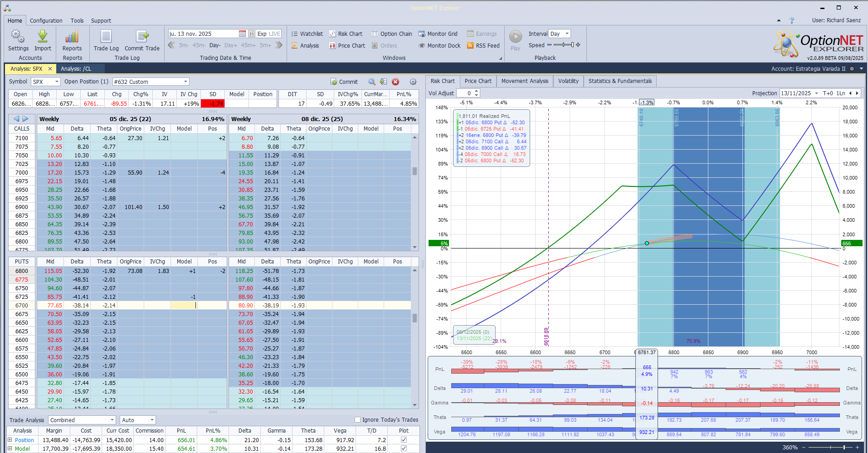868x453 pixels.
Task: Toggle the 1Ln projection option
Action: point(841,93)
